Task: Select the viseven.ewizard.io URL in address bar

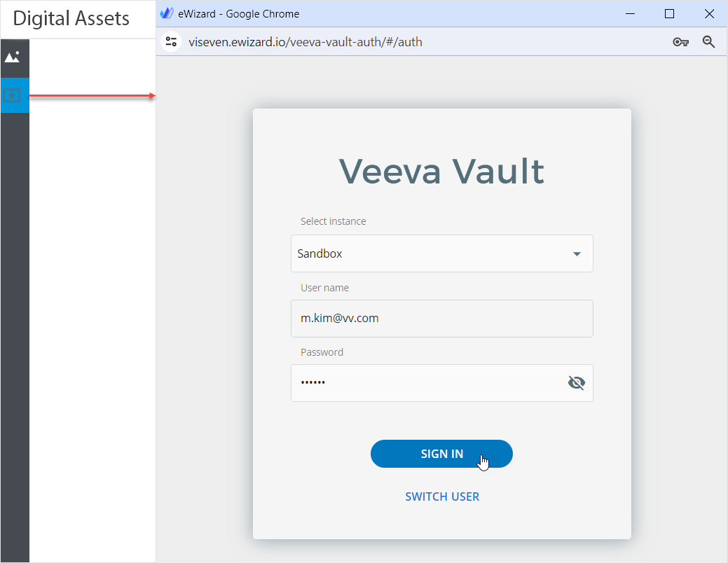Action: (305, 42)
